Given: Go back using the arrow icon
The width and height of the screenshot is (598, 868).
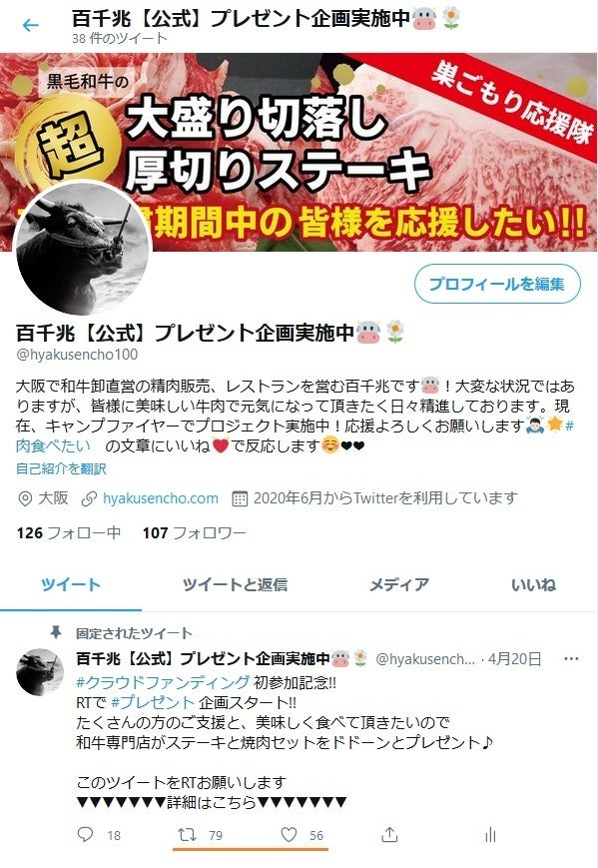Looking at the screenshot, I should [x=30, y=25].
